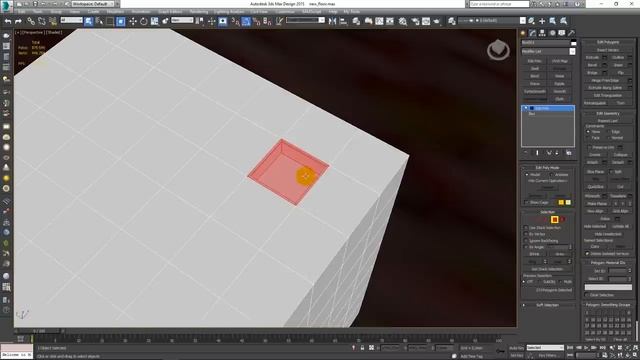Activate the Select and Move tool

pos(133,21)
